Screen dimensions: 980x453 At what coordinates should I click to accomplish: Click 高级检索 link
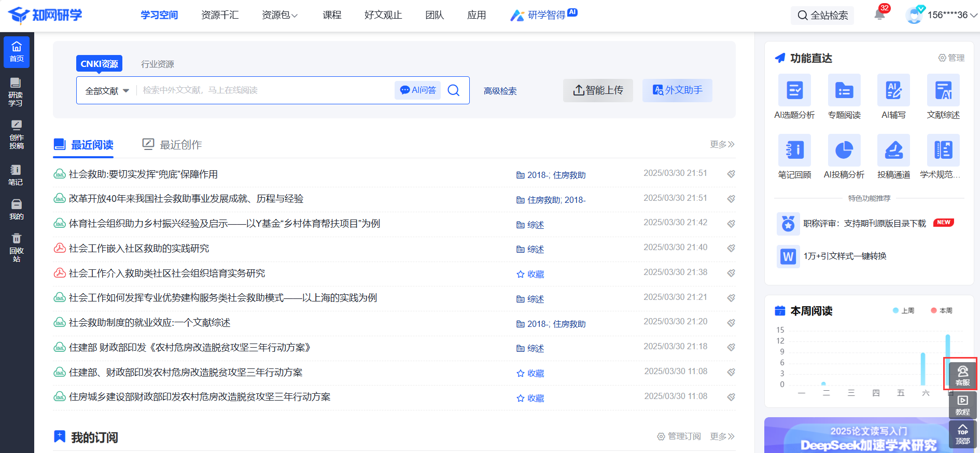pyautogui.click(x=500, y=91)
